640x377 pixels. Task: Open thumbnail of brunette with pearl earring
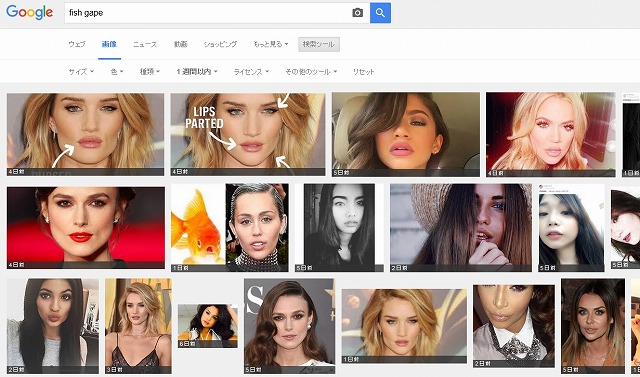[x=289, y=326]
